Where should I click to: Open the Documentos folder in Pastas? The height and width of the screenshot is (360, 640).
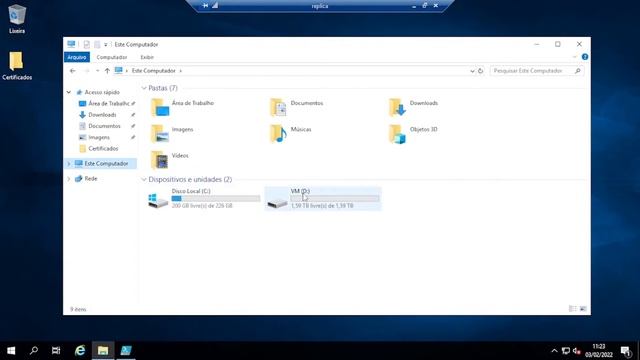pos(297,107)
